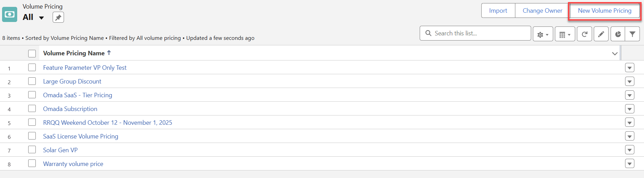Viewport: 644px width, 178px height.
Task: Open the table display options menu
Action: [x=565, y=34]
